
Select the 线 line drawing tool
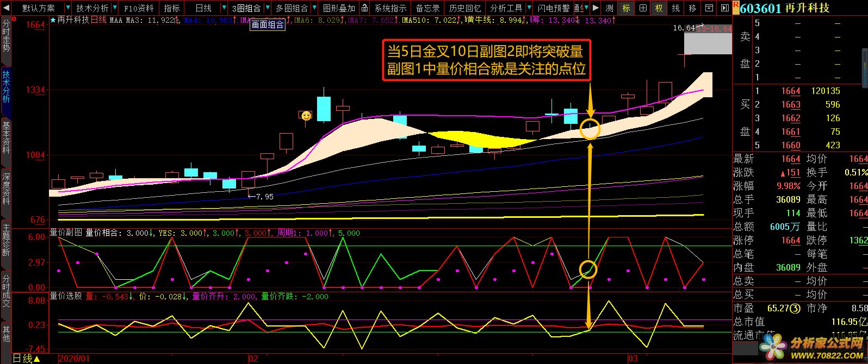pyautogui.click(x=675, y=8)
